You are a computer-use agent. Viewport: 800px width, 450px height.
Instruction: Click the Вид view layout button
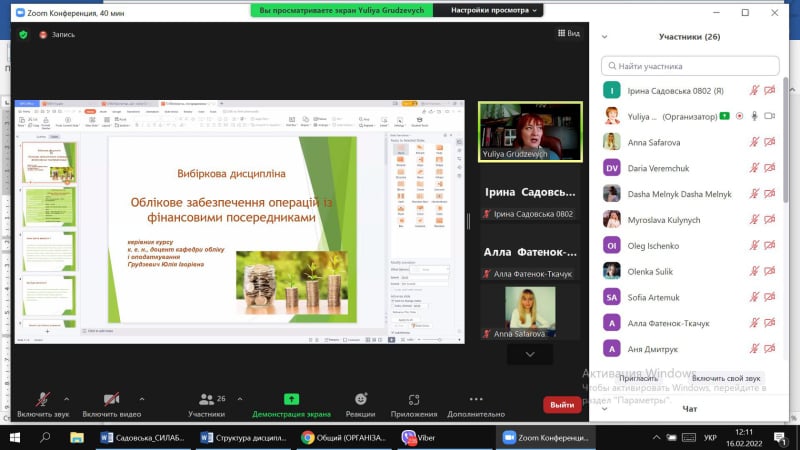pos(567,33)
